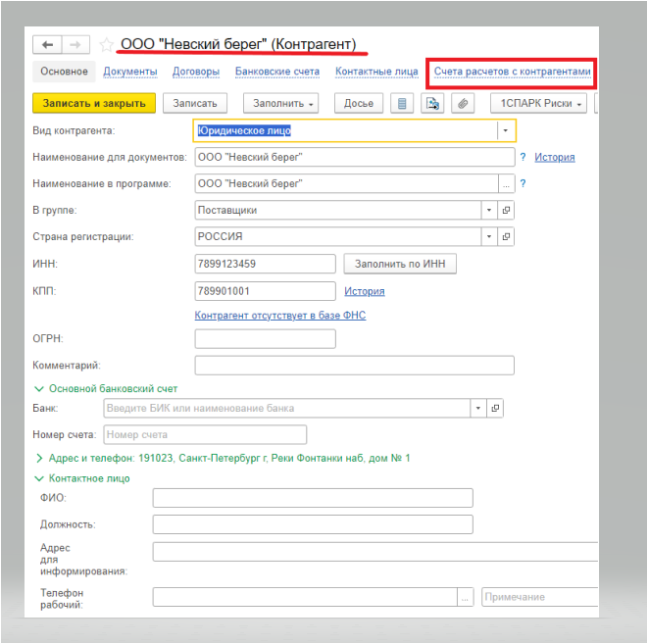The image size is (648, 644).
Task: Open the В группе dropdown list
Action: tap(489, 211)
